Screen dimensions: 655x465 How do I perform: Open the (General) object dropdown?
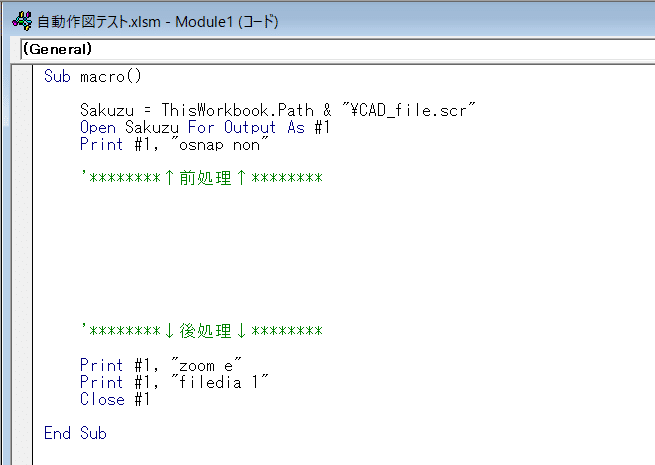pyautogui.click(x=338, y=49)
